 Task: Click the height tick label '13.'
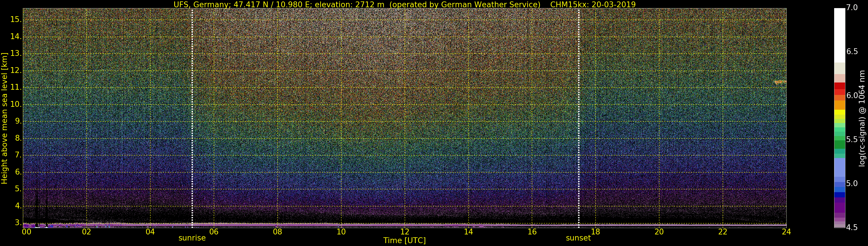[x=16, y=54]
